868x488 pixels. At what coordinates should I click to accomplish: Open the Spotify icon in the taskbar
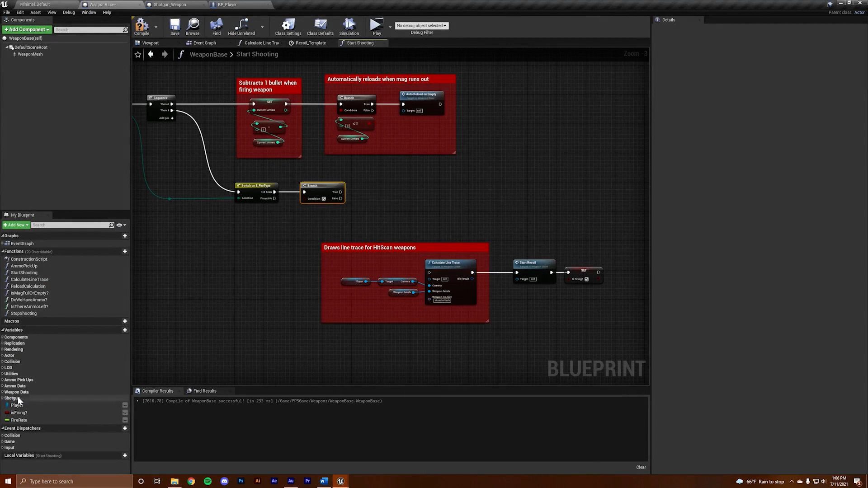[x=208, y=481]
